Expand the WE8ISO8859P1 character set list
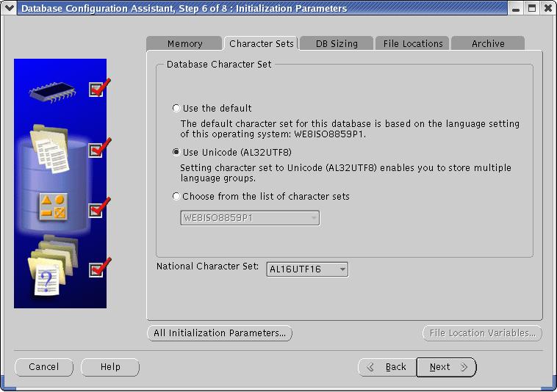Viewport: 557px width, 392px height. tap(250, 218)
